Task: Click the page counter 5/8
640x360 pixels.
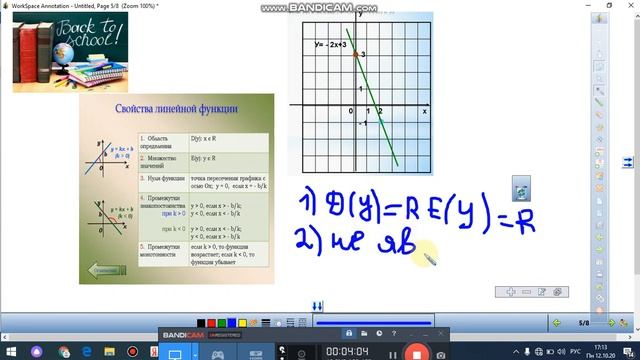Action: [x=584, y=323]
